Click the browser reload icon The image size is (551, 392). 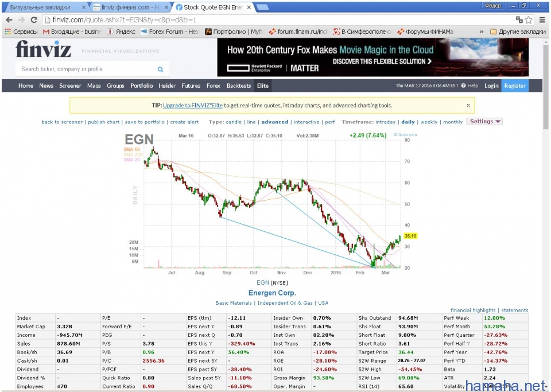(34, 20)
